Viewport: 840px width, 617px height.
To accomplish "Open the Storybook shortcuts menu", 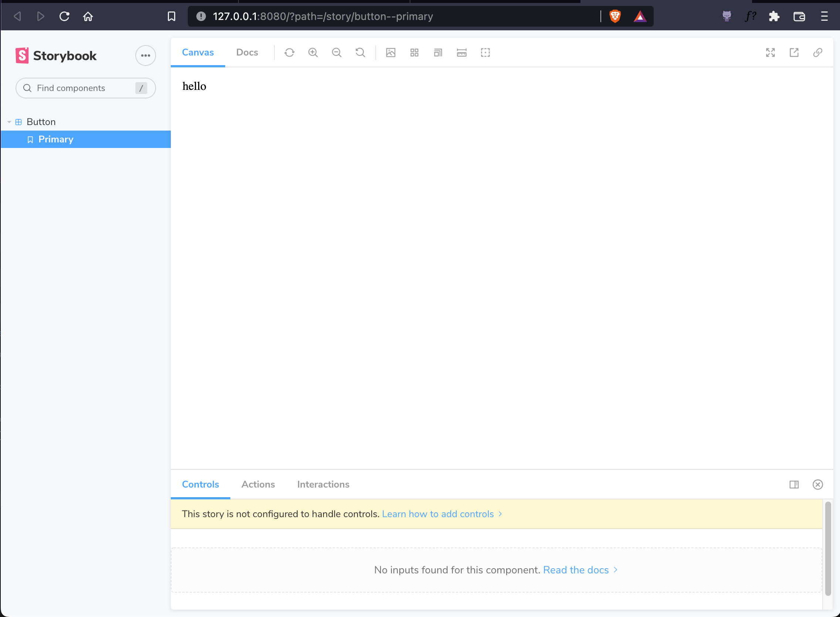I will [145, 55].
